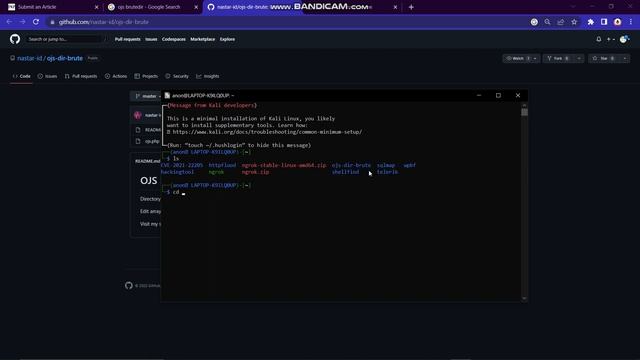This screenshot has height=360, width=640.
Task: Open the repository Actions tab
Action: coord(116,76)
